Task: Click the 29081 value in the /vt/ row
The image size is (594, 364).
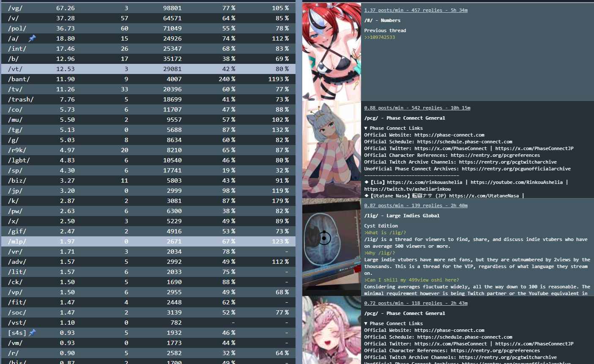Action: click(172, 69)
